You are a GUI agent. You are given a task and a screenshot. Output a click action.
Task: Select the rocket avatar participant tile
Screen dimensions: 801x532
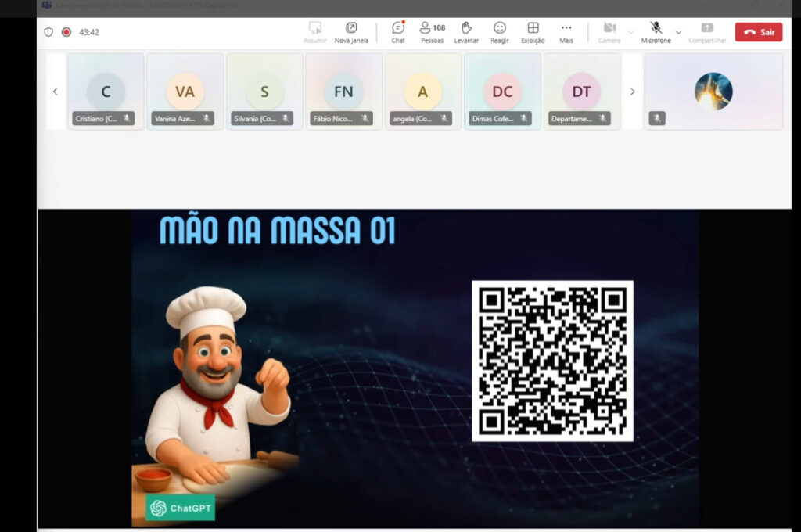click(x=713, y=92)
